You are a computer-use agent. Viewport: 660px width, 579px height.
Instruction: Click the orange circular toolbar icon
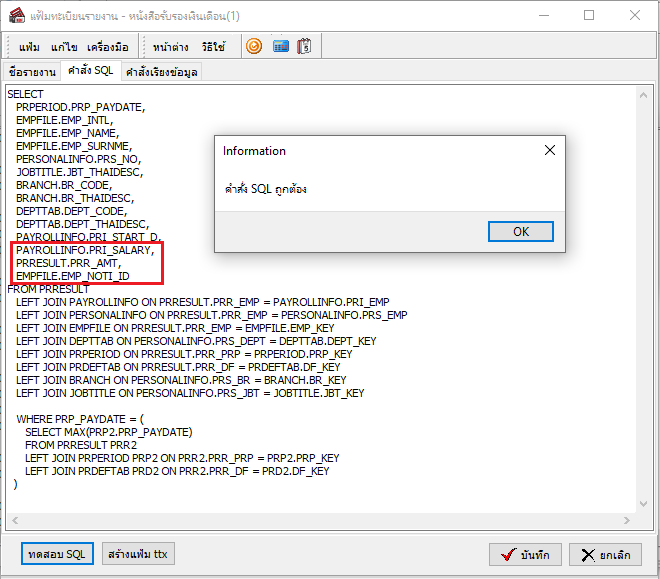click(254, 47)
